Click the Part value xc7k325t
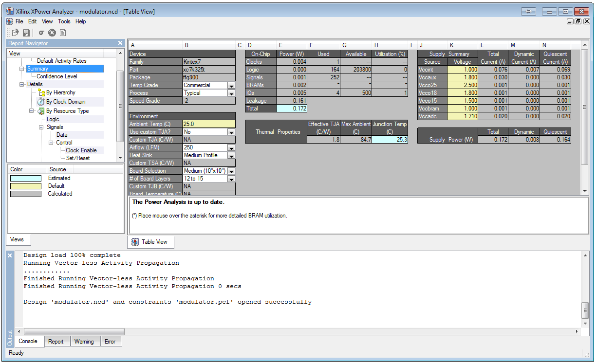 tap(208, 70)
